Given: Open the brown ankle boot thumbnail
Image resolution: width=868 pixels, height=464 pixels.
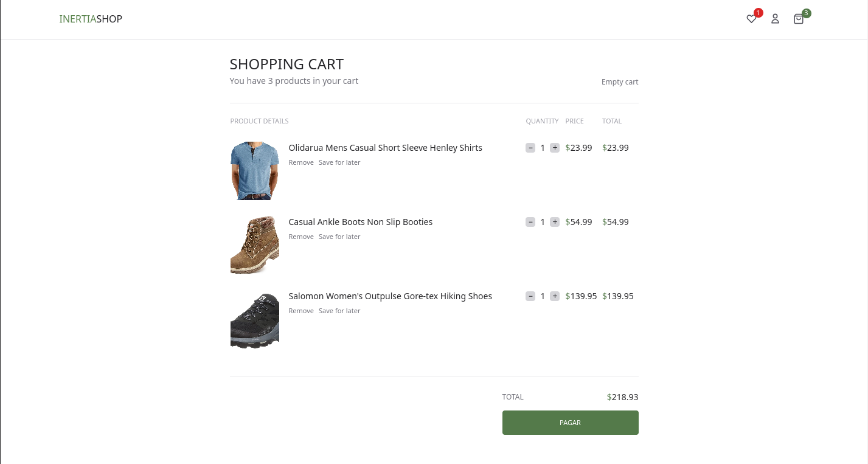Looking at the screenshot, I should point(255,245).
